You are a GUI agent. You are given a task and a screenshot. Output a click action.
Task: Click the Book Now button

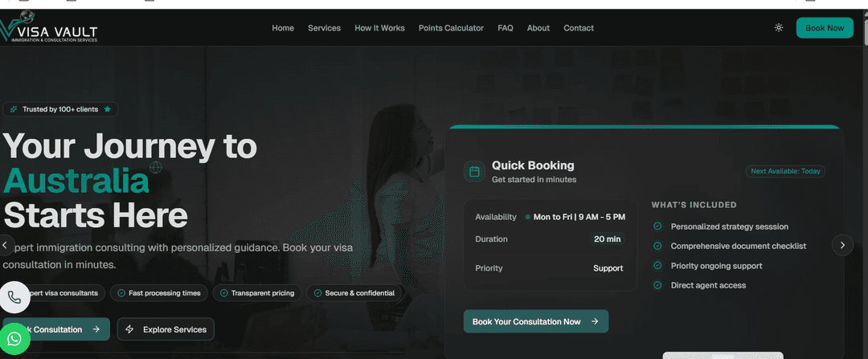pos(825,27)
